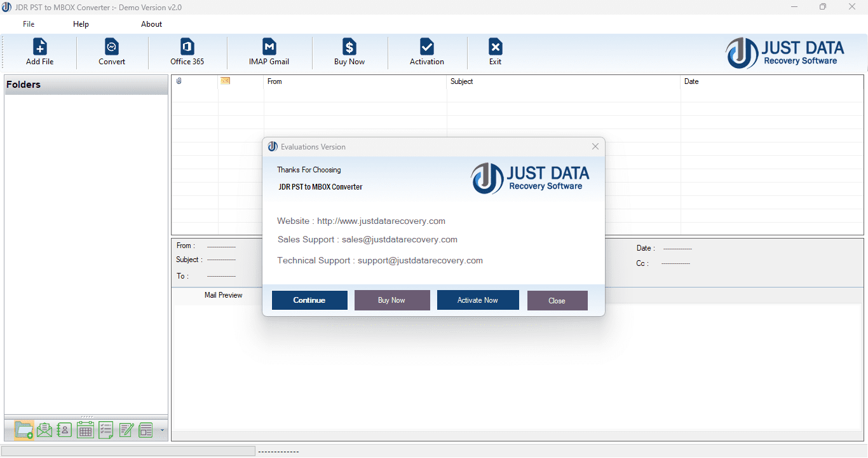The image size is (868, 458).
Task: Click the attachment column header
Action: (x=180, y=81)
